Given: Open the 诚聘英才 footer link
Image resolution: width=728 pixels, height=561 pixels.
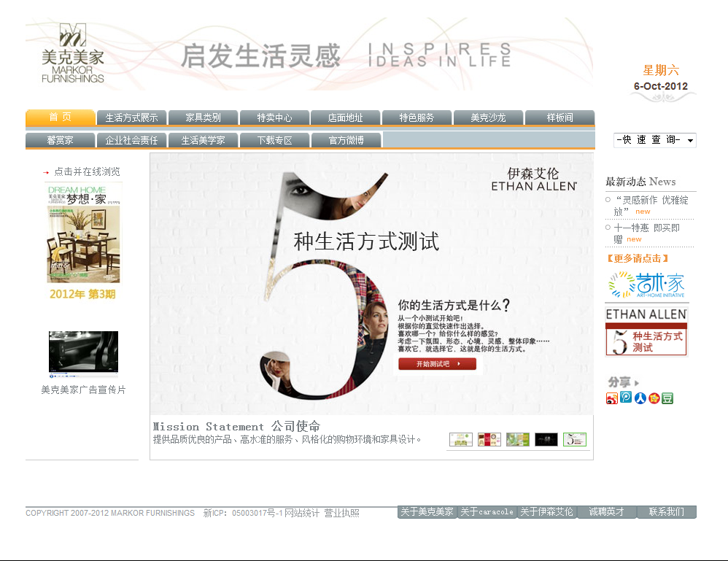Looking at the screenshot, I should [x=606, y=512].
